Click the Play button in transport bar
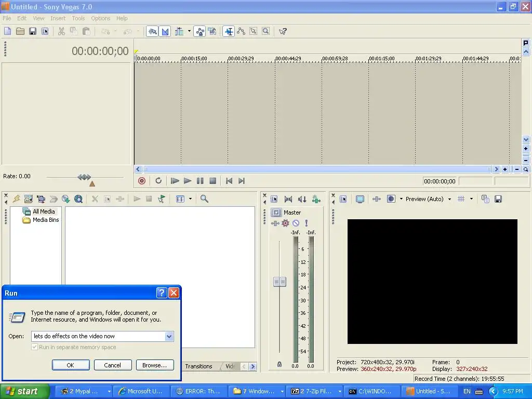This screenshot has height=399, width=532. pos(187,181)
